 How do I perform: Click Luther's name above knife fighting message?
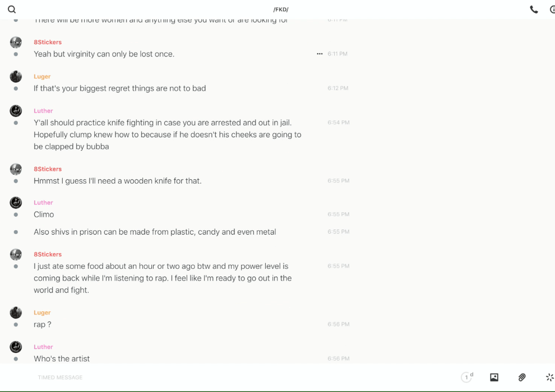pos(43,111)
